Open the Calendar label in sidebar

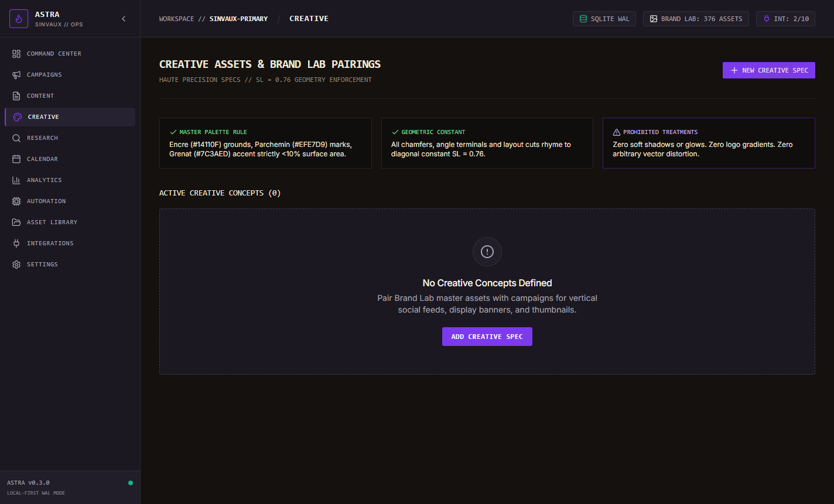pos(42,159)
